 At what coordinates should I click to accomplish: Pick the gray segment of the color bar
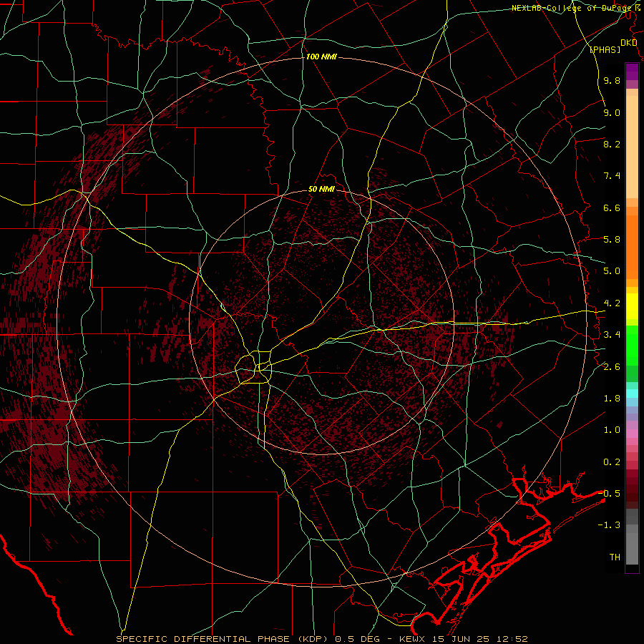coord(632,538)
